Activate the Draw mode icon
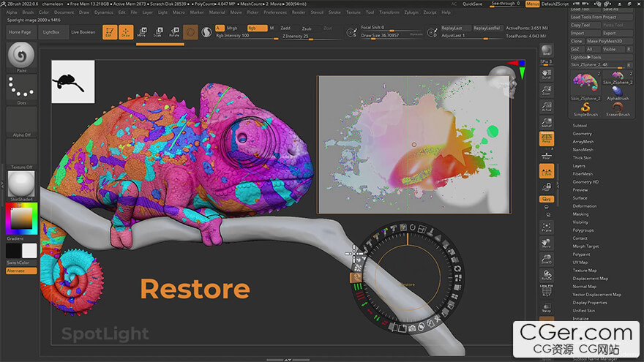Viewport: 644px width, 362px height. tap(126, 32)
